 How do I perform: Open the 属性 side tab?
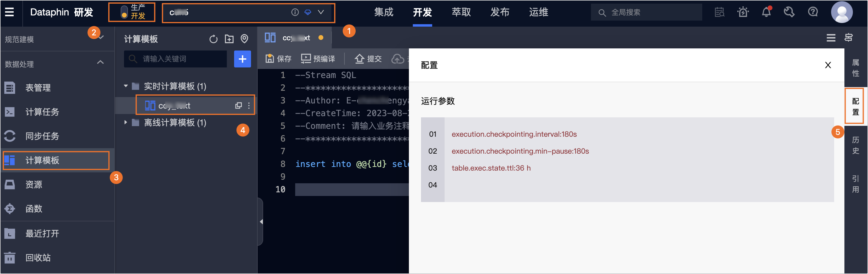pyautogui.click(x=855, y=68)
